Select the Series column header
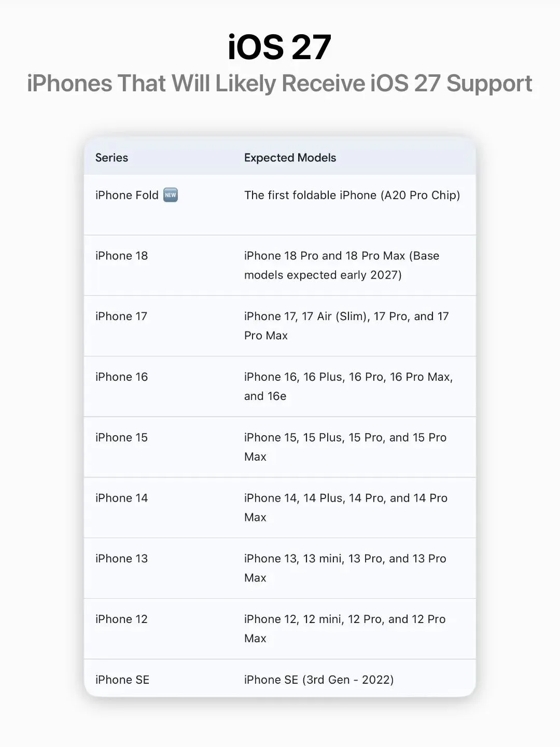Image resolution: width=560 pixels, height=747 pixels. pyautogui.click(x=111, y=158)
